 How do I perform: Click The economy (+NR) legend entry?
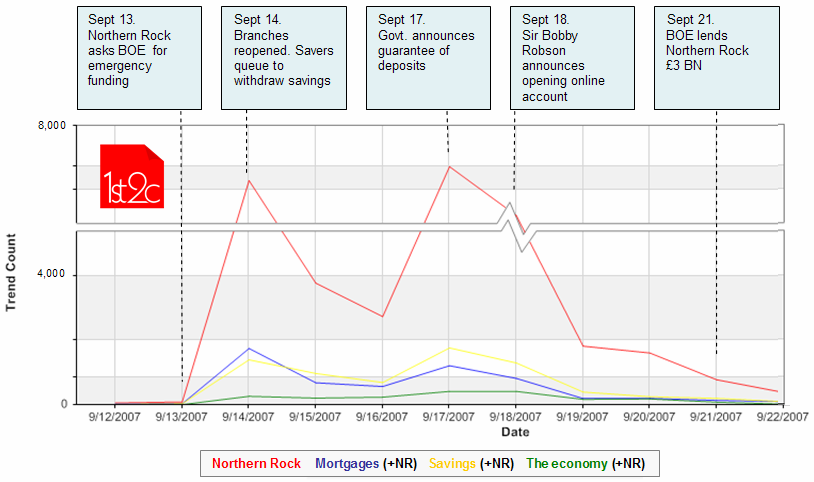tap(586, 463)
